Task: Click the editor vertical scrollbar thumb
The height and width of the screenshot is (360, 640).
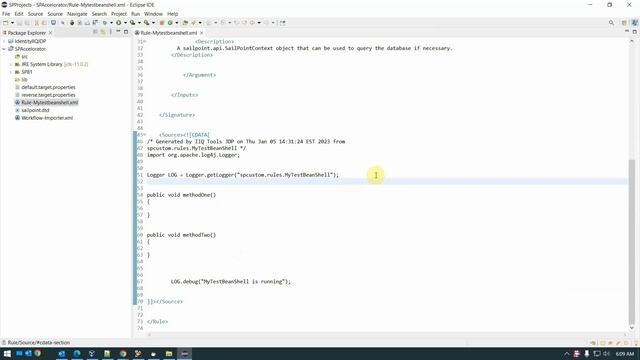Action: [x=632, y=241]
